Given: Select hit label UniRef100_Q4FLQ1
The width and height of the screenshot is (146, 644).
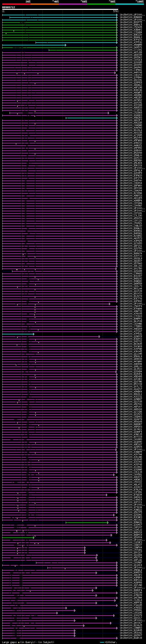Looking at the screenshot, I should [x=131, y=560].
